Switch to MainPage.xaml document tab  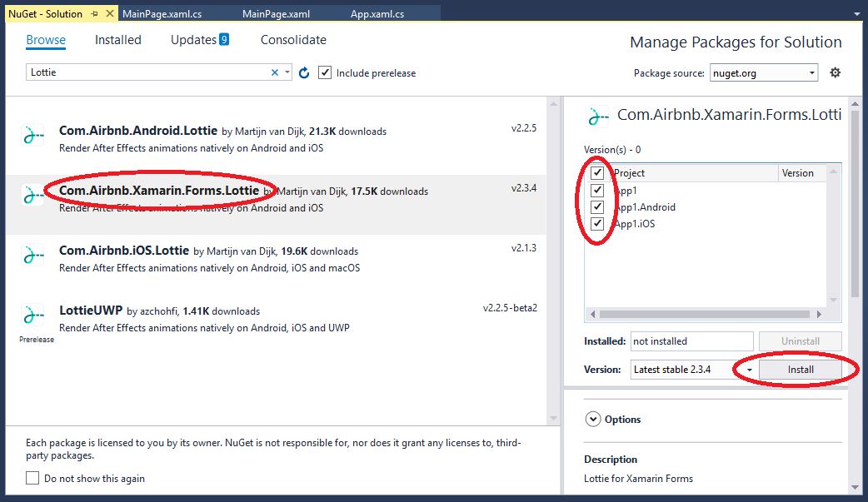(x=277, y=14)
